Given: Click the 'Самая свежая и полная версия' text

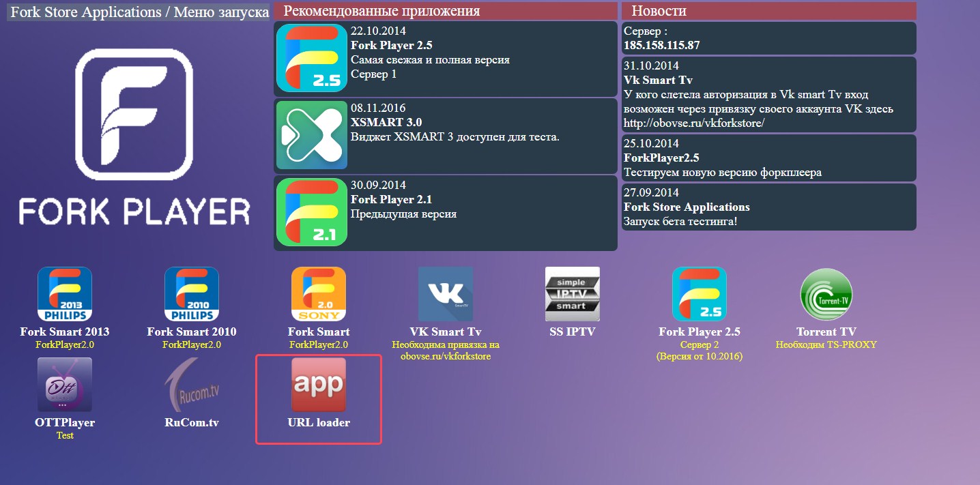Looking at the screenshot, I should click(430, 60).
